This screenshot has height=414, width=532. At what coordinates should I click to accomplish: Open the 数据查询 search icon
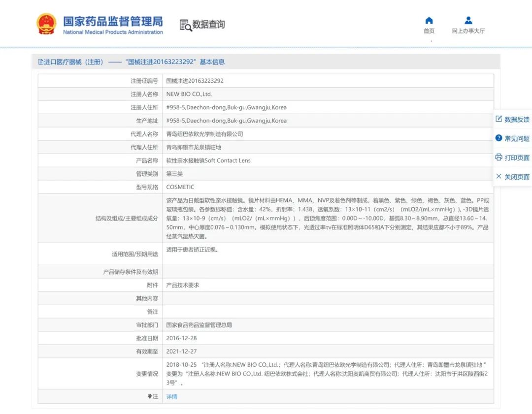pyautogui.click(x=186, y=26)
